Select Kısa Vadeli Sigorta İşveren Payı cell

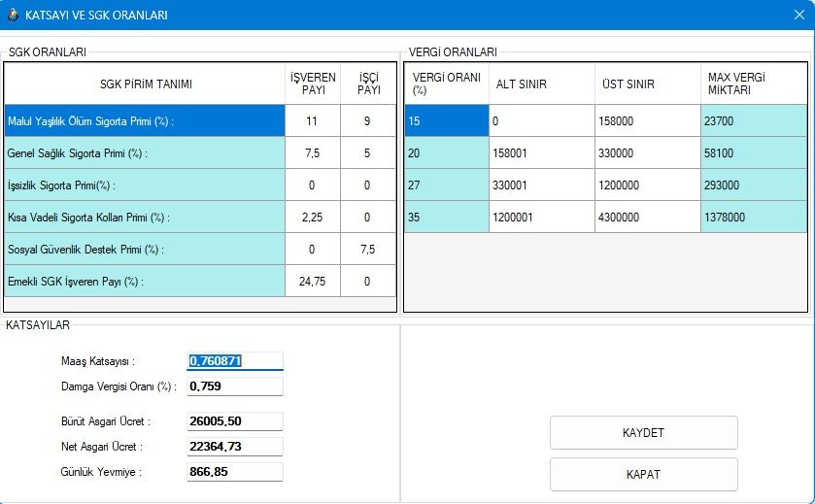pos(312,218)
